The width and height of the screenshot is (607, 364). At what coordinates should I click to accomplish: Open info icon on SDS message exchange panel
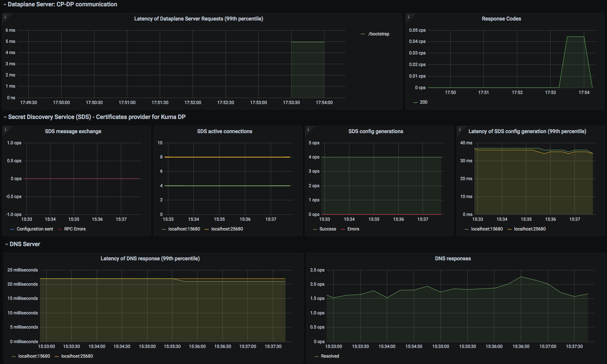(x=5, y=129)
